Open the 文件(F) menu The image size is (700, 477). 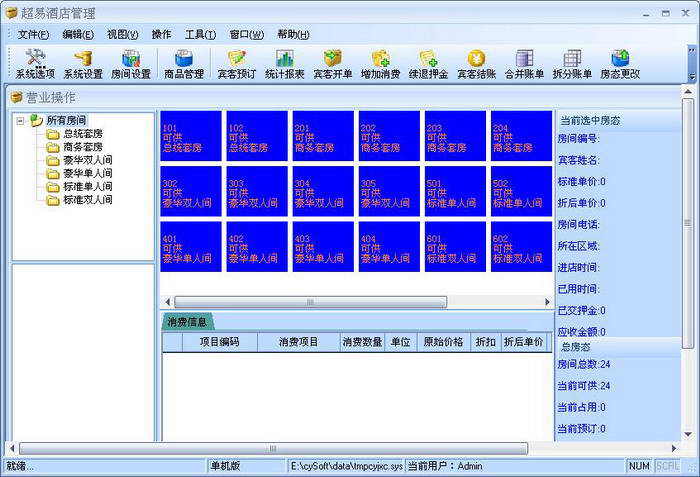coord(33,34)
